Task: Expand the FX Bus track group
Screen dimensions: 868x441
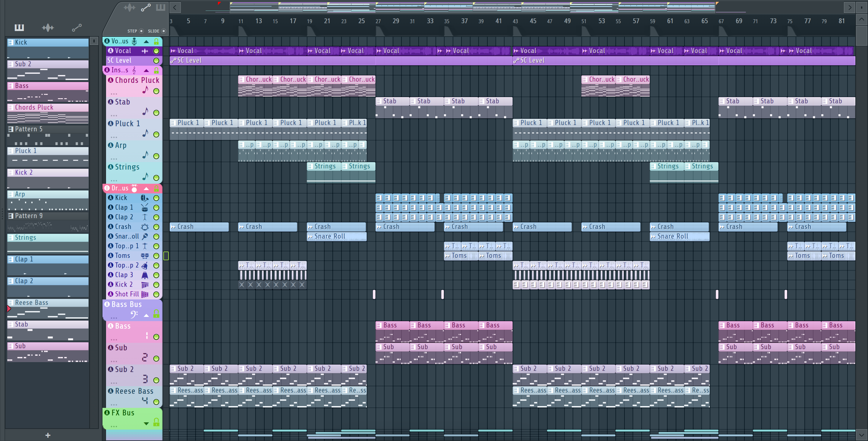Action: 146,424
